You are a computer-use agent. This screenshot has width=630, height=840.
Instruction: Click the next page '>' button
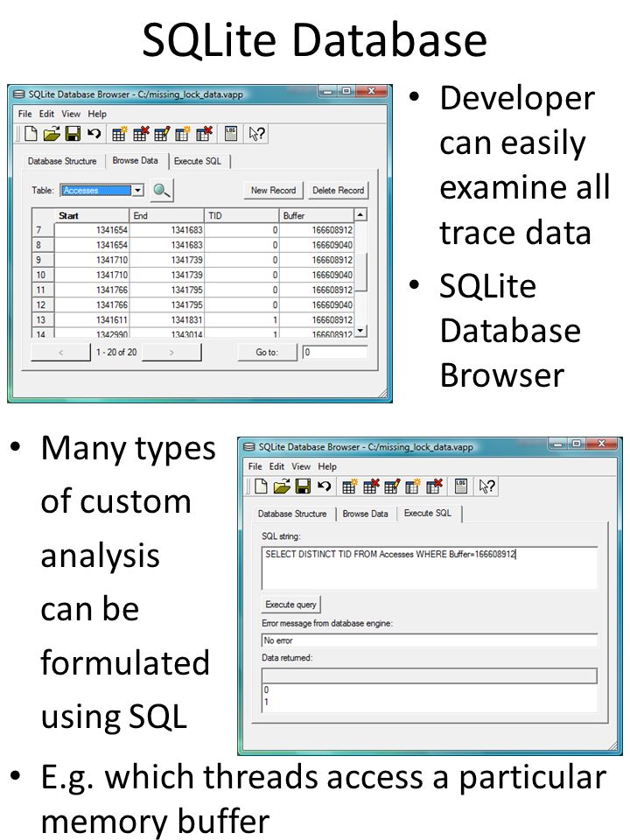pos(171,352)
